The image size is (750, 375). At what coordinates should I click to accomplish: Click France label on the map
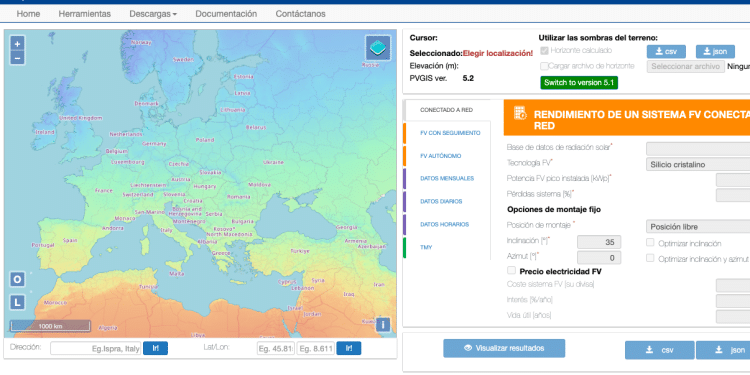point(104,190)
